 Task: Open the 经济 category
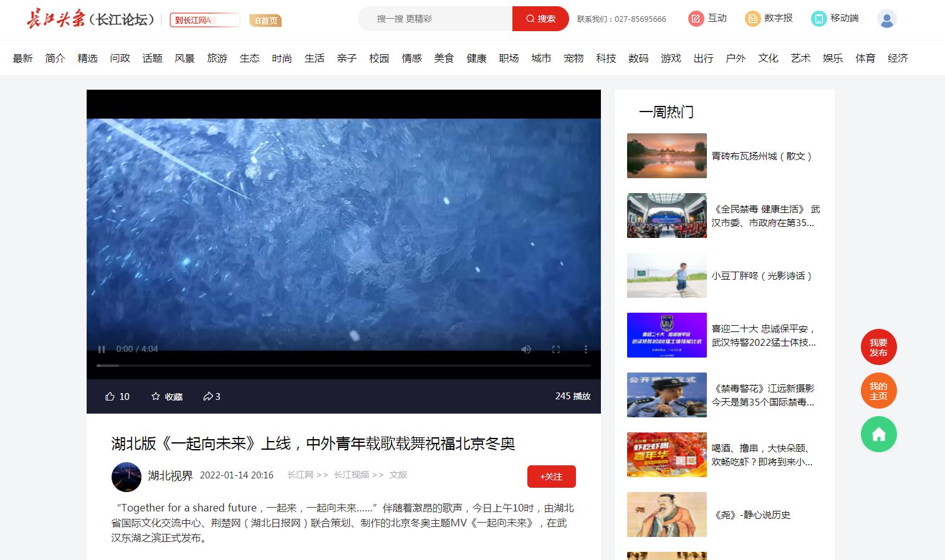click(x=898, y=58)
